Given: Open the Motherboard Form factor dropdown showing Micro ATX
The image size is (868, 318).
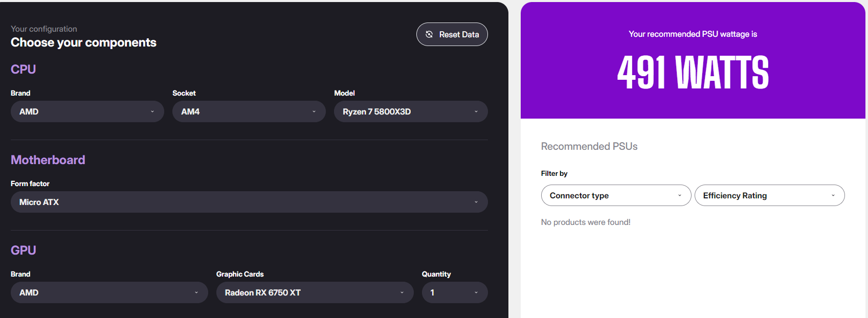Looking at the screenshot, I should tap(249, 202).
